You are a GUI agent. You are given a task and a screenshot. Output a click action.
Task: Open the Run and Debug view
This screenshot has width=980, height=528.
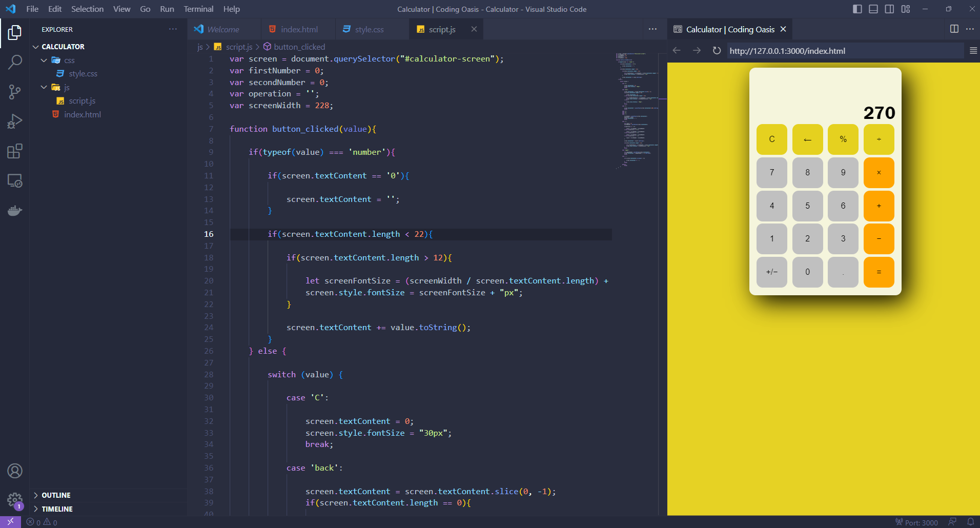(x=15, y=121)
